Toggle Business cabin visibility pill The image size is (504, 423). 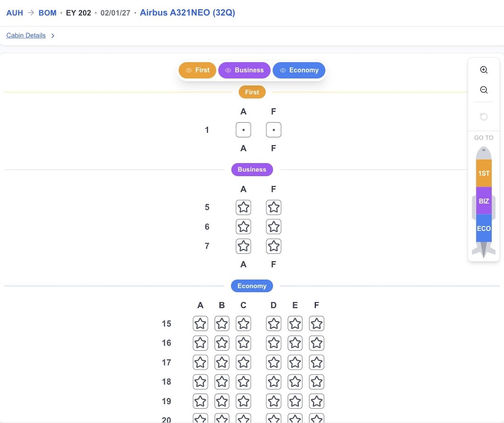(244, 70)
